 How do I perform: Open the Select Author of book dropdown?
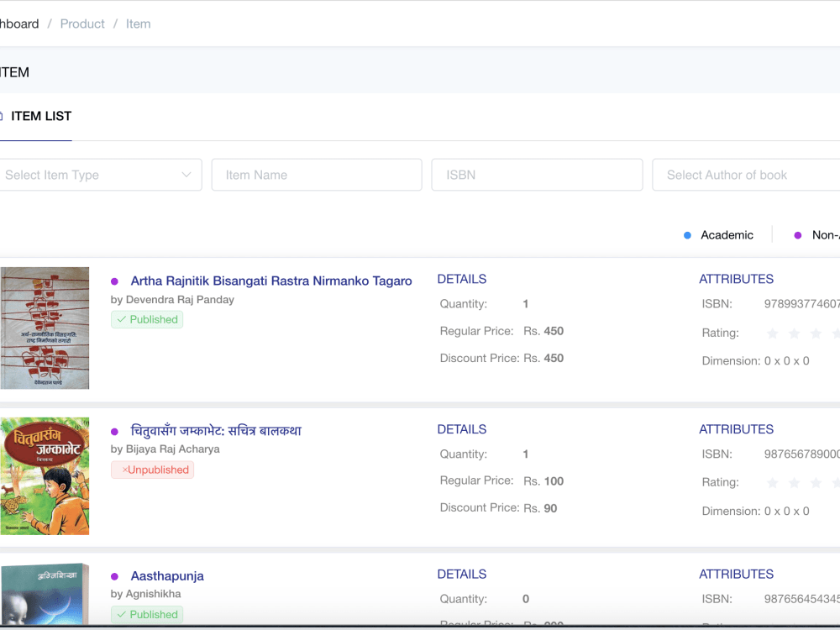(746, 175)
